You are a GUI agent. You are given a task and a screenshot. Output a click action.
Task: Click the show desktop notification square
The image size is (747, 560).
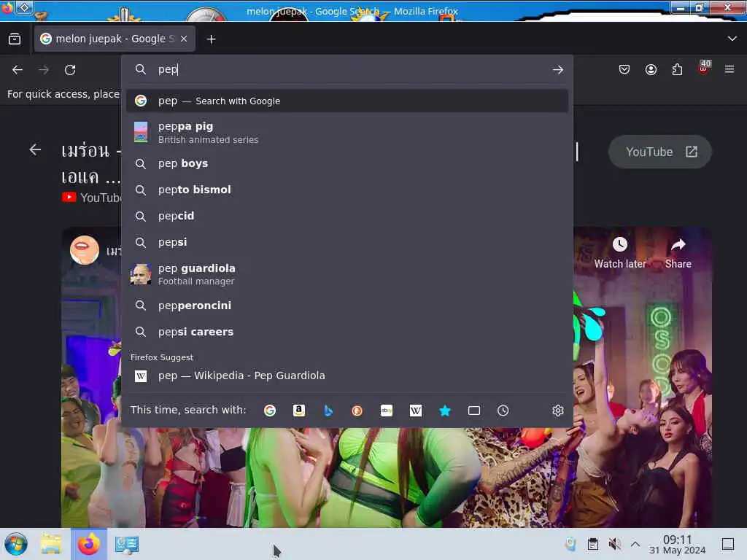coord(728,544)
